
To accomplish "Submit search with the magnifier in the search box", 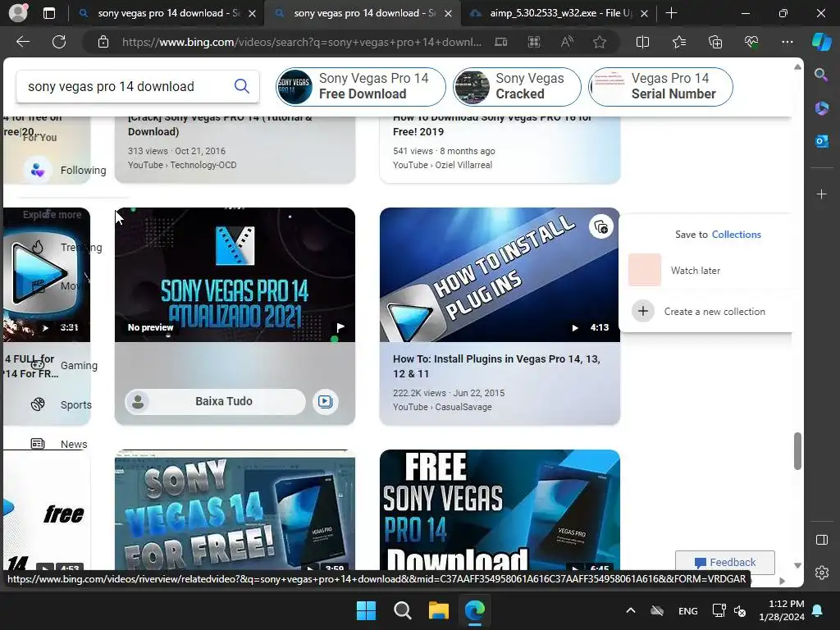I will pyautogui.click(x=242, y=86).
